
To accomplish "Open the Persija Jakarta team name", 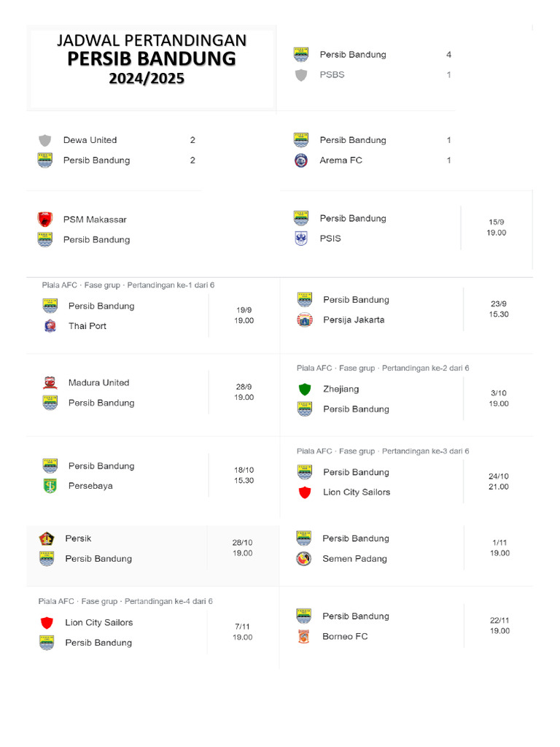I will coord(354,320).
